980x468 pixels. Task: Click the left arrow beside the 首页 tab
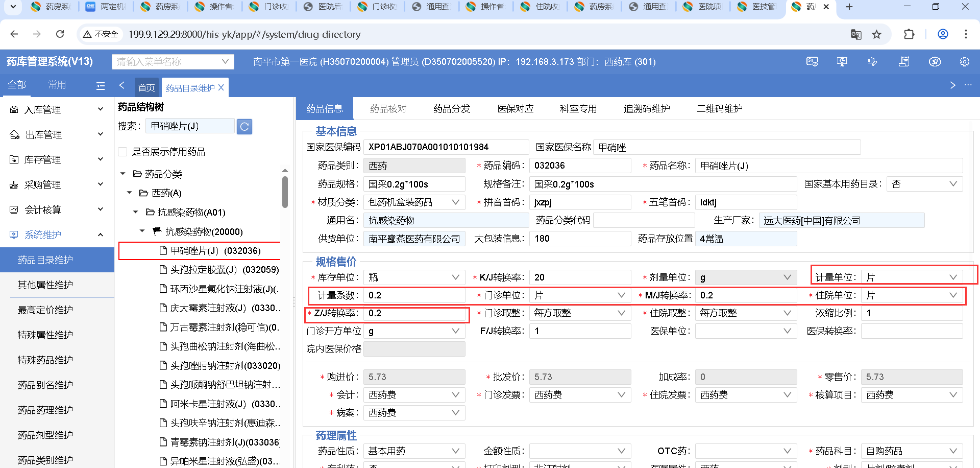click(121, 85)
